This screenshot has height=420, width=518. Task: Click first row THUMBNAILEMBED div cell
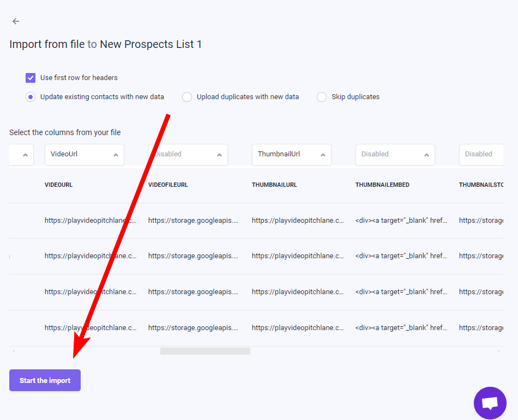pos(401,221)
